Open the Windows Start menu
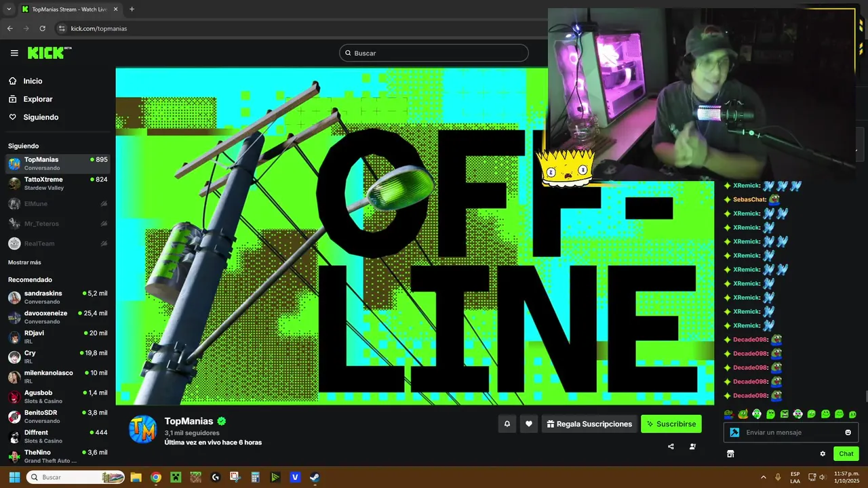868x488 pixels. pos(14,477)
